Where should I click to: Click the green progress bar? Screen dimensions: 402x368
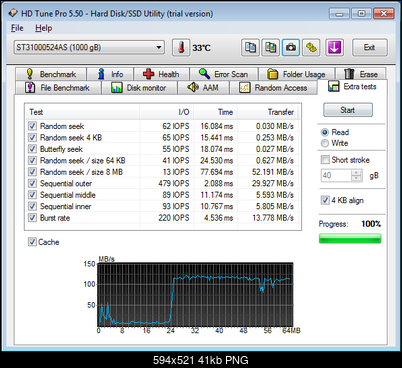[x=350, y=239]
